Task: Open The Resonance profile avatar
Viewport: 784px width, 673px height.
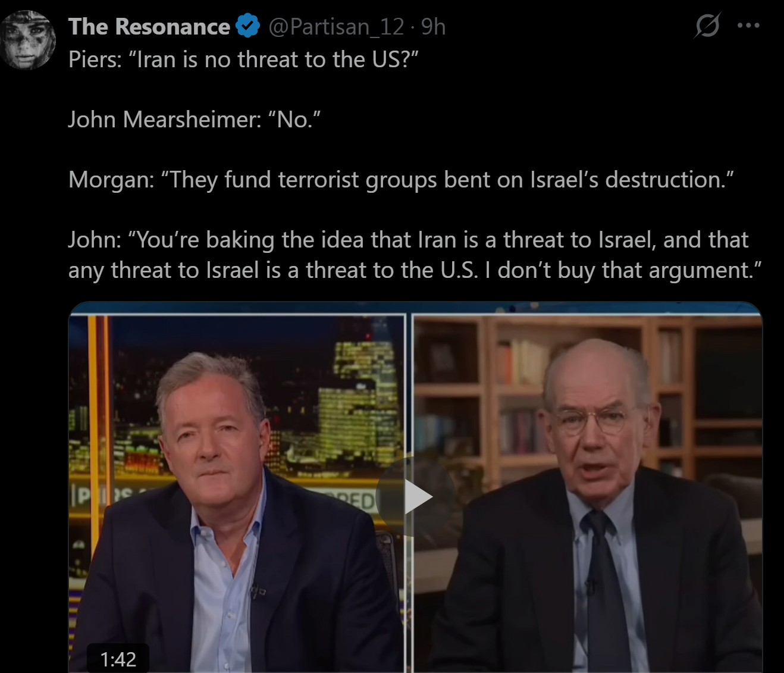Action: click(28, 40)
